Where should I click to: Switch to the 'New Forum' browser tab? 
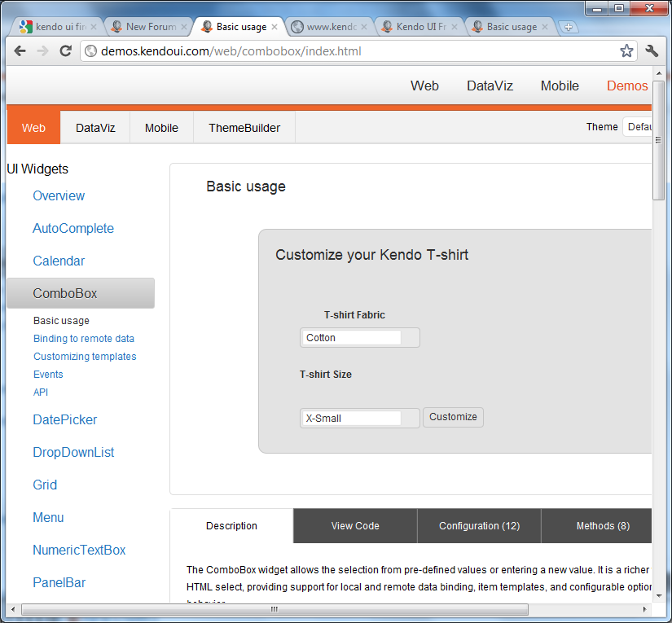[x=148, y=27]
